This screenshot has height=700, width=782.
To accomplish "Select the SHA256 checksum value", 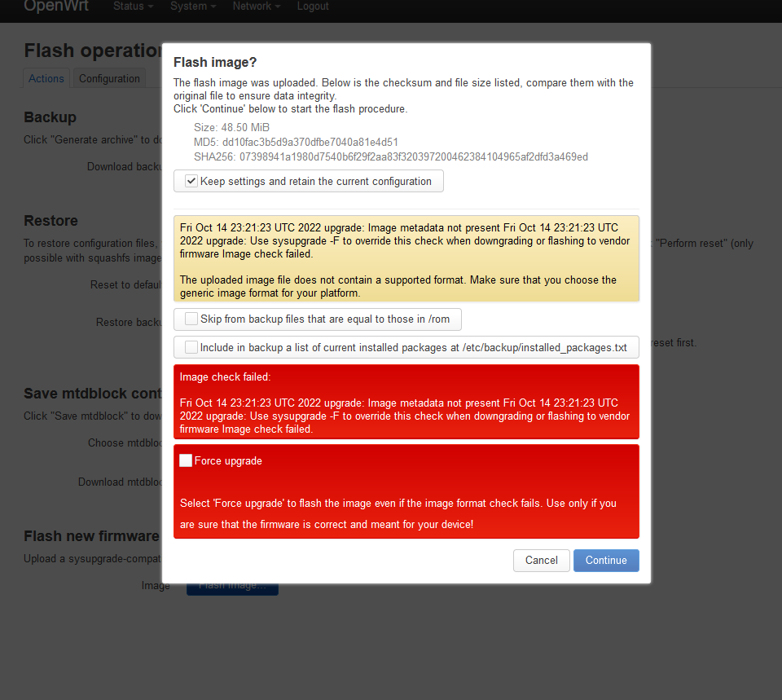I will click(414, 156).
